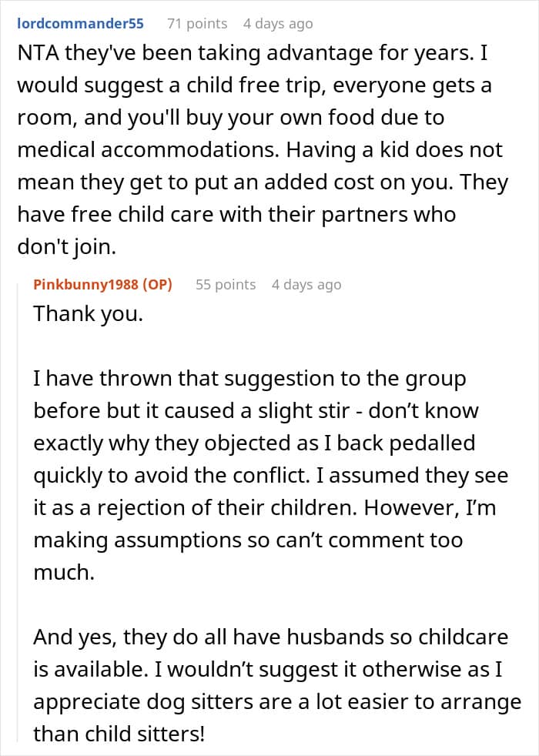Image resolution: width=539 pixels, height=756 pixels.
Task: Click the phrase 'medical accommodations' in top comment
Action: tap(148, 150)
